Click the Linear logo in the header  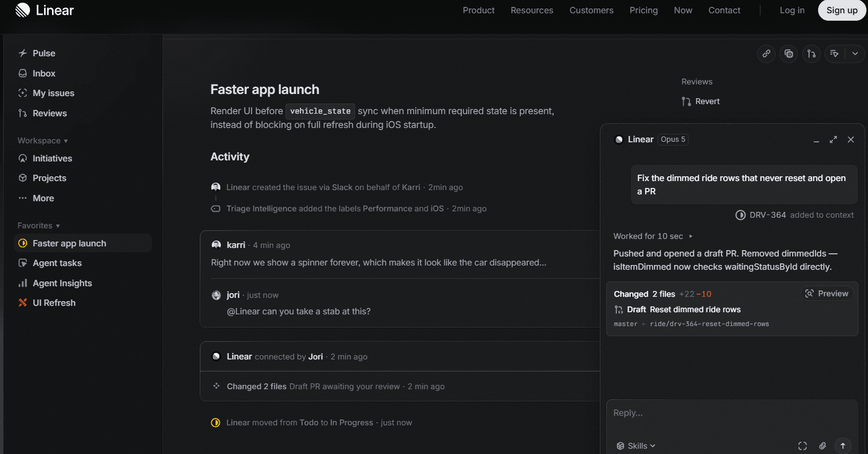pyautogui.click(x=45, y=10)
